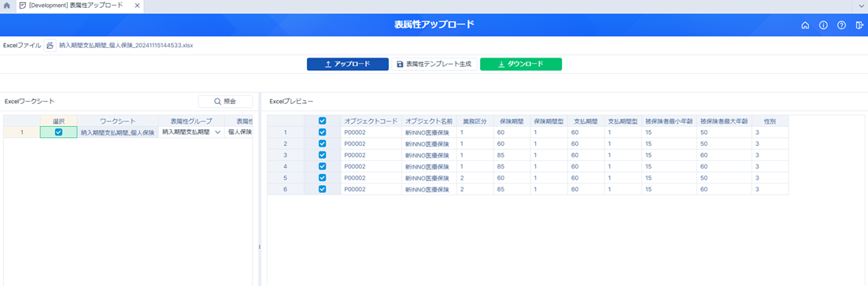Click the 支払期間 column header
Screen dimensions: 868x286
586,121
